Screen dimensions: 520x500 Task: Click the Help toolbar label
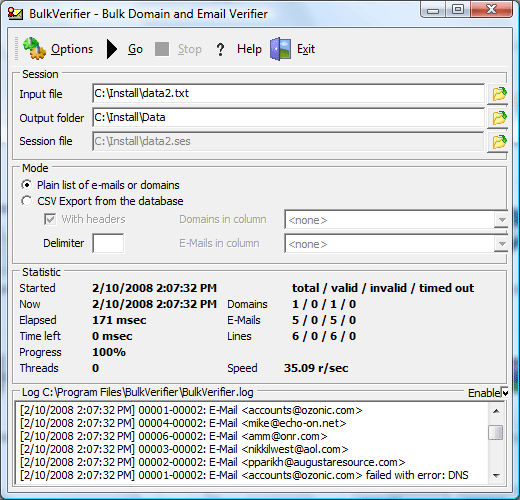point(249,49)
